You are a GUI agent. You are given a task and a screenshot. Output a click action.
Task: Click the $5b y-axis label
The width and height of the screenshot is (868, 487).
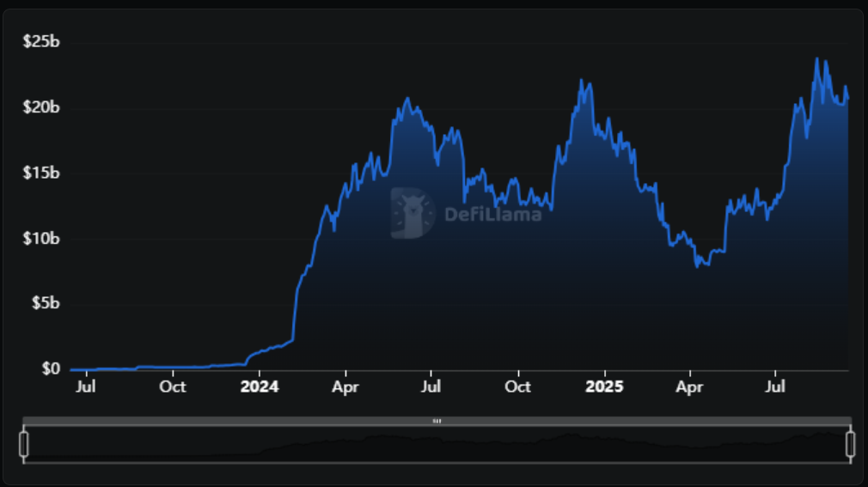tap(45, 303)
